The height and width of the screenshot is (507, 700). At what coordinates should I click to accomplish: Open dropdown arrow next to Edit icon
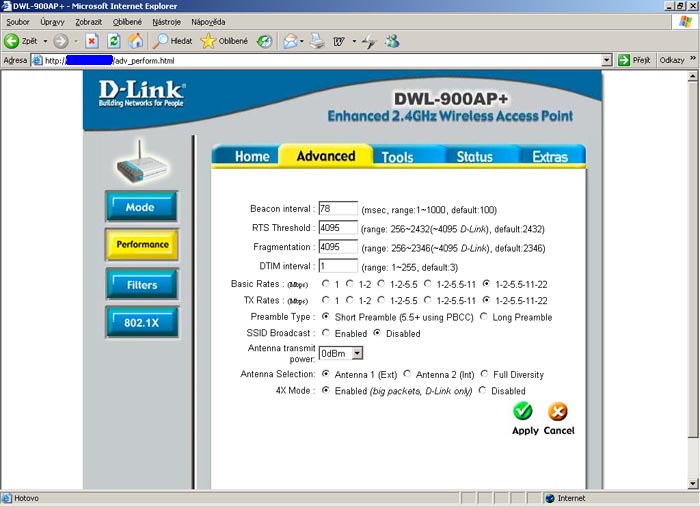click(x=354, y=41)
